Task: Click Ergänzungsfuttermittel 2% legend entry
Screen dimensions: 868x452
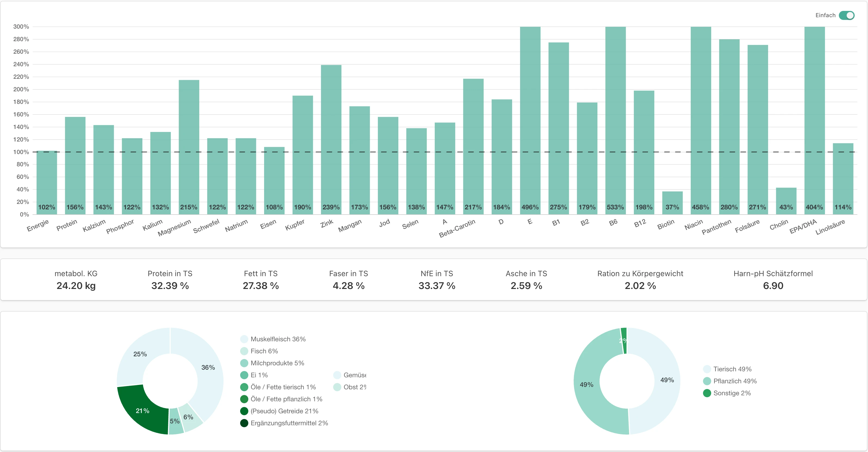Action: click(289, 423)
